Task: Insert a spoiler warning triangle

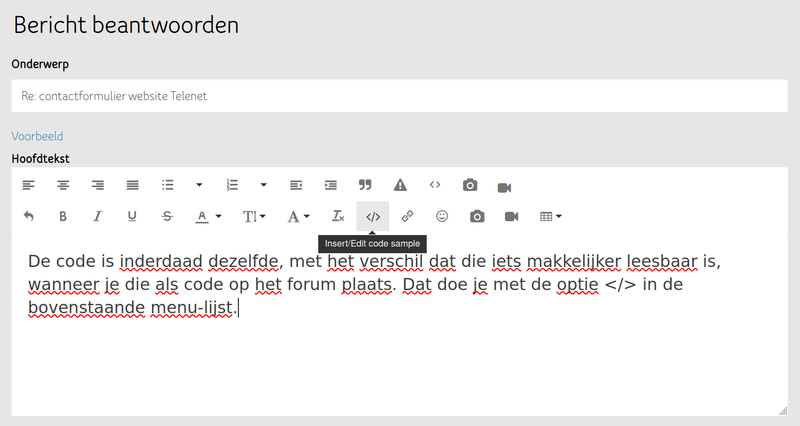Action: 401,185
